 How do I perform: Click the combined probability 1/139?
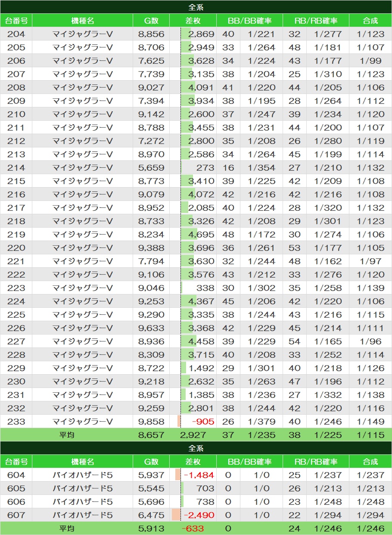point(370,288)
